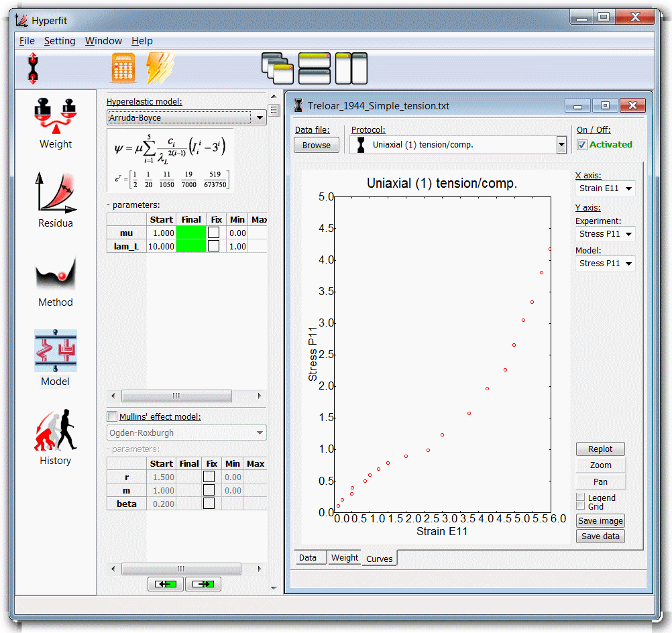Click the Mullins parameters horizontal scrollbar thumb
This screenshot has height=633, width=672.
pos(181,569)
